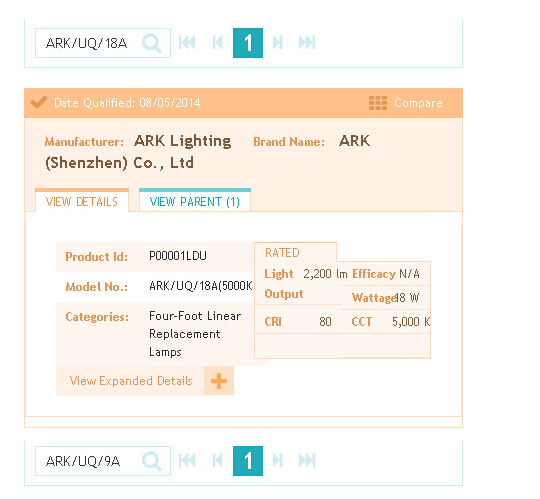Screen dimensions: 540x499
Task: Jump to last page in top pager
Action: [x=307, y=43]
